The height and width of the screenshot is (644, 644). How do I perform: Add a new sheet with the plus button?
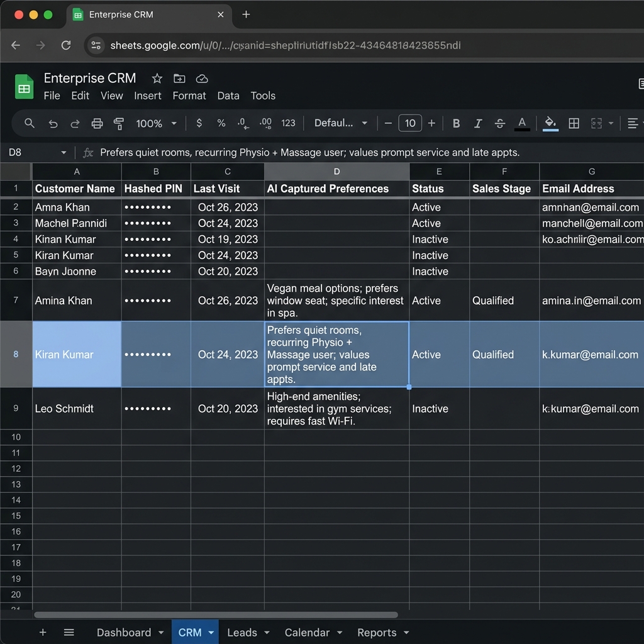click(43, 633)
